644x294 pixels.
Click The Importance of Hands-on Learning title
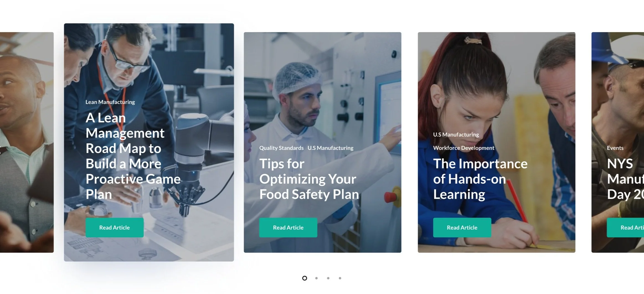click(480, 179)
